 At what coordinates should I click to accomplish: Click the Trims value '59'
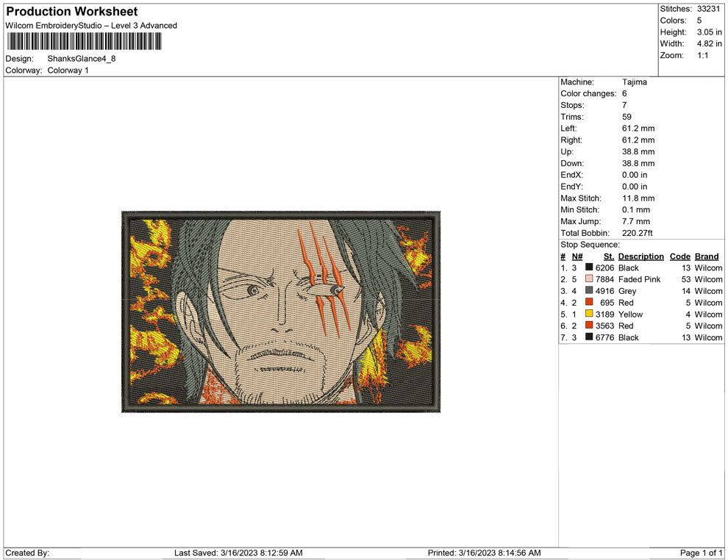627,116
